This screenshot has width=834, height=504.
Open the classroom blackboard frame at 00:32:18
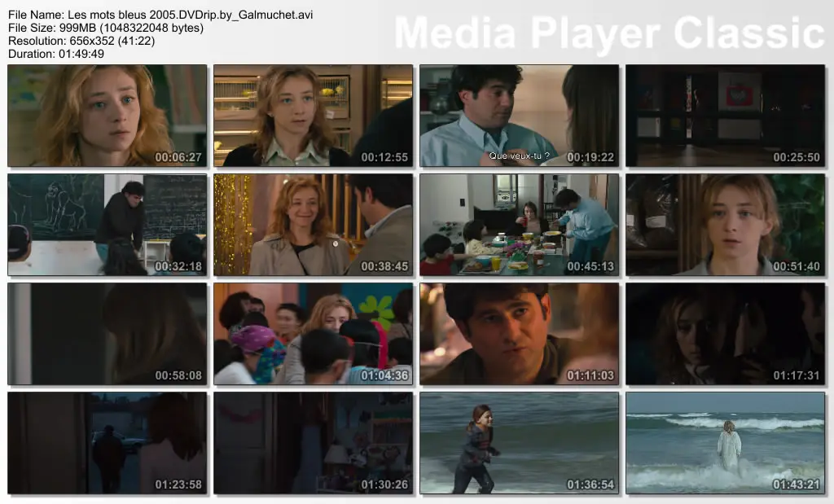[108, 225]
